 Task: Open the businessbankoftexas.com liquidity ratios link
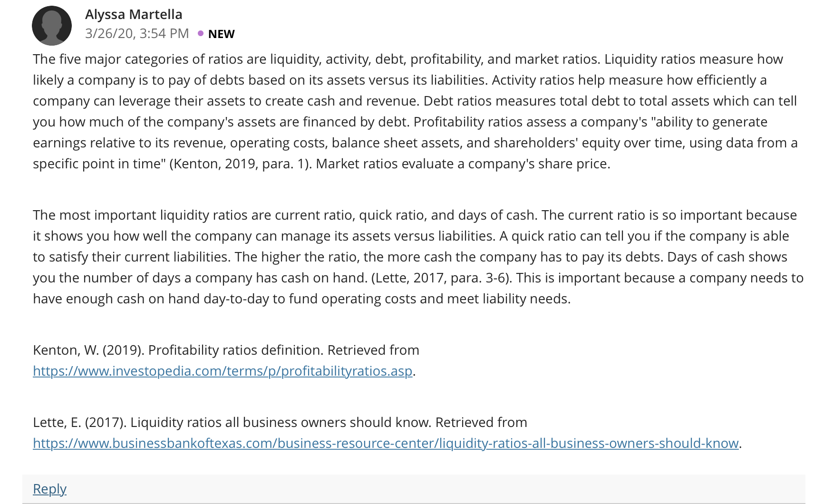click(x=386, y=443)
